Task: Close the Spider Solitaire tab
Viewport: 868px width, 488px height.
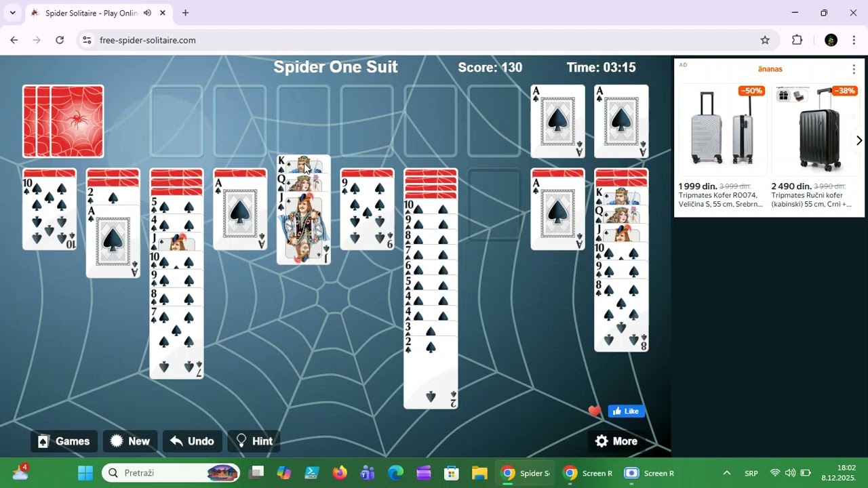Action: [x=163, y=13]
